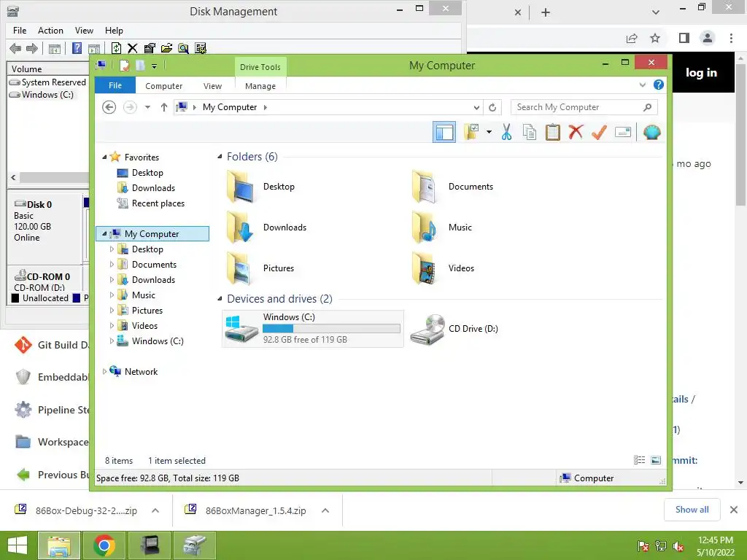
Task: Switch to large icons view toggle in status bar
Action: (656, 460)
